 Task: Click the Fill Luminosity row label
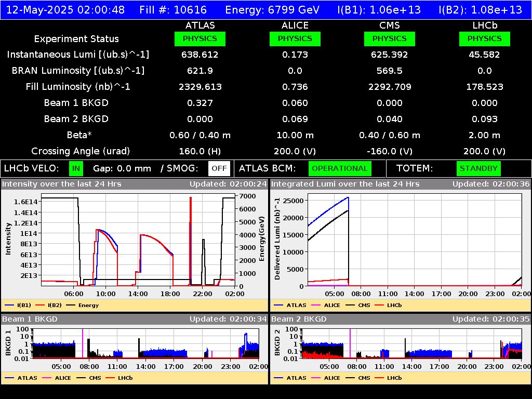[78, 87]
